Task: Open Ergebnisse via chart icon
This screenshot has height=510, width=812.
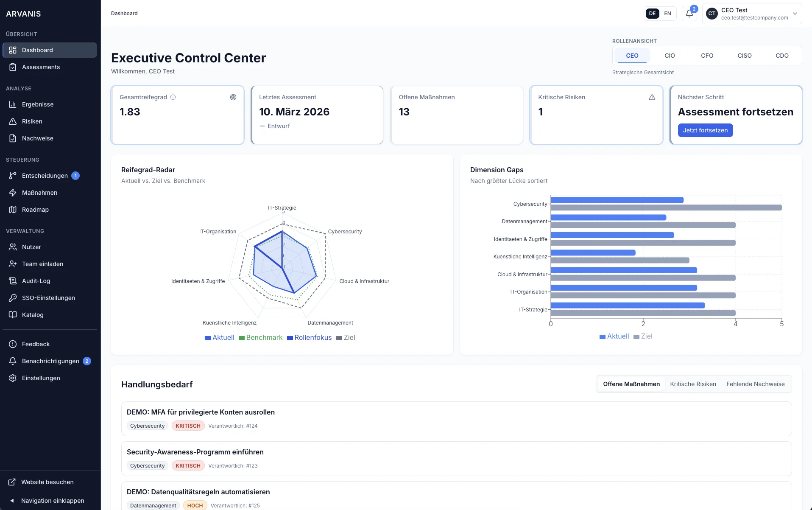Action: point(13,104)
